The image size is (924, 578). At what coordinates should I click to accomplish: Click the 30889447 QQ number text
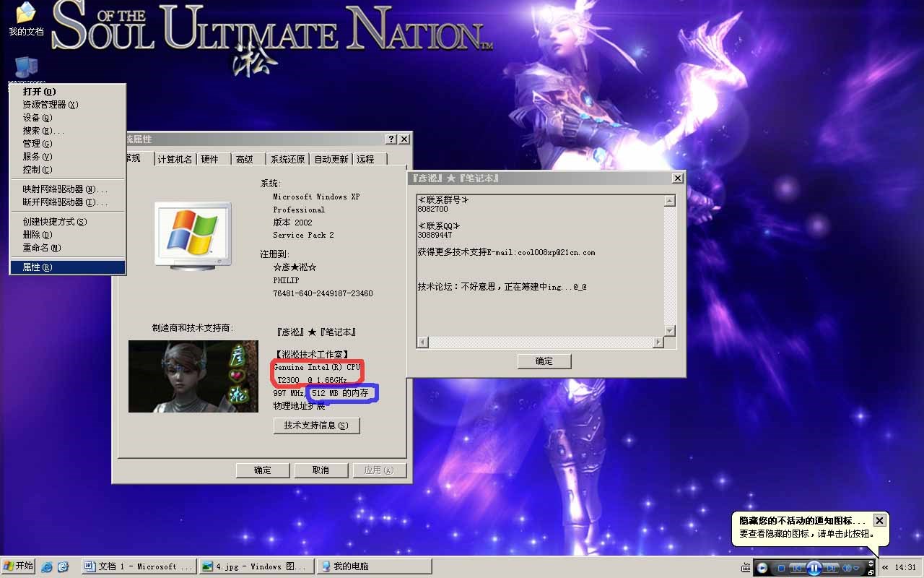click(x=435, y=235)
